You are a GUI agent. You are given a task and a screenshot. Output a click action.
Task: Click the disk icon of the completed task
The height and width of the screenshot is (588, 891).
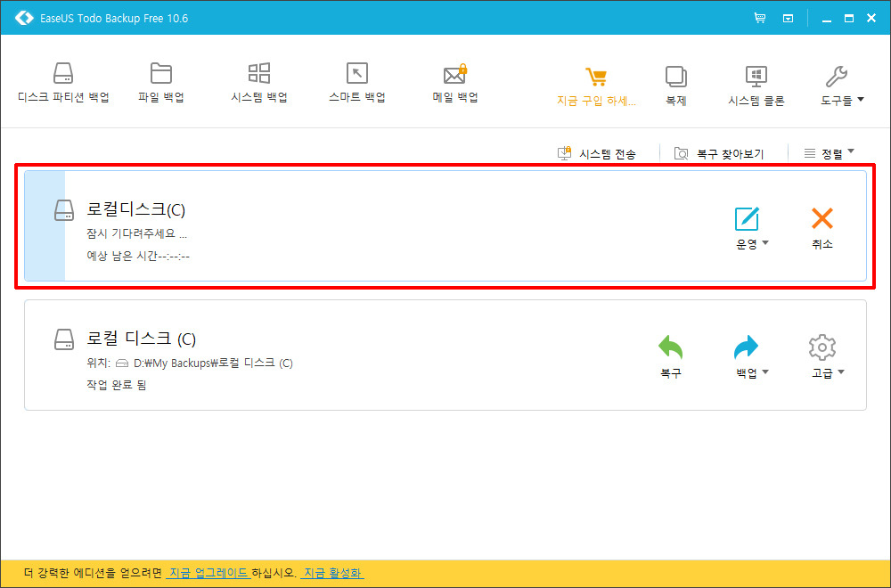click(x=63, y=339)
